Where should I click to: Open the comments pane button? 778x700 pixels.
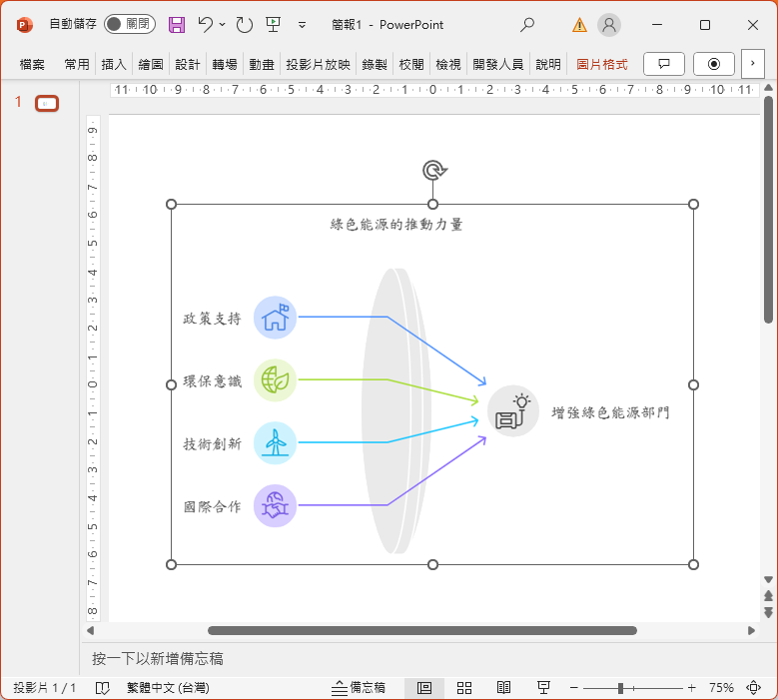click(664, 64)
